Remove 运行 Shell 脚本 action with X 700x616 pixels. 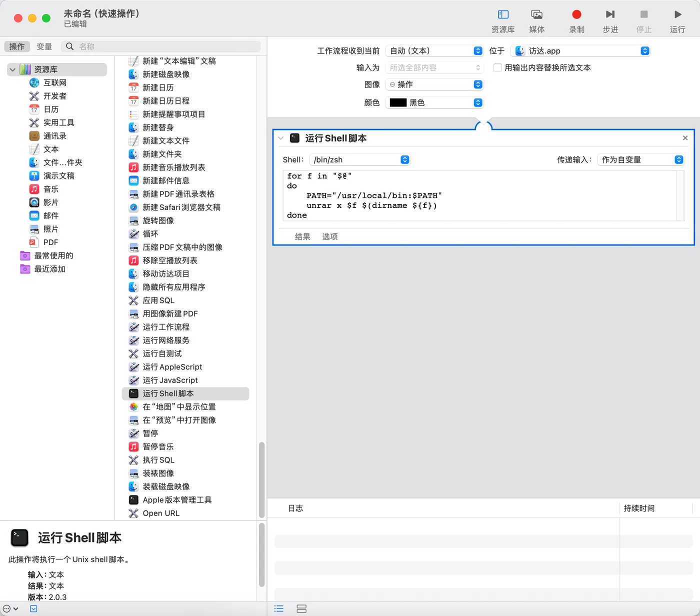[685, 138]
